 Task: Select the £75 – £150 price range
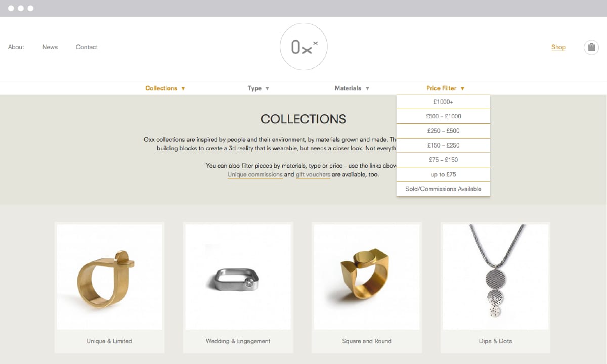pos(443,160)
